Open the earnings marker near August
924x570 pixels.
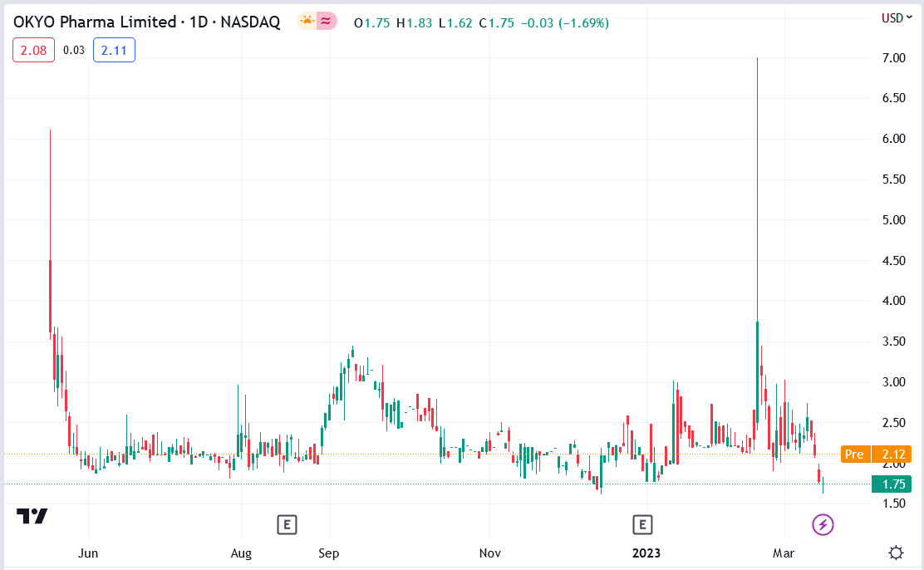pyautogui.click(x=287, y=524)
